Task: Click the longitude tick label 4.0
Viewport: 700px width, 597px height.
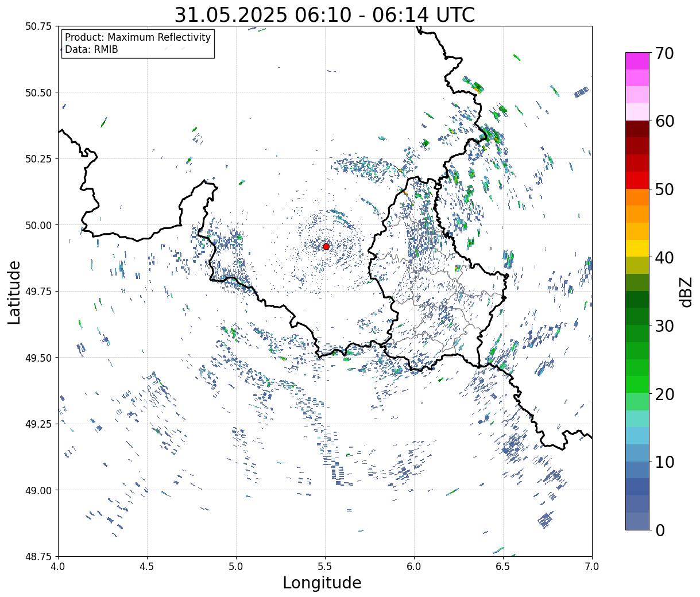Action: click(x=58, y=567)
